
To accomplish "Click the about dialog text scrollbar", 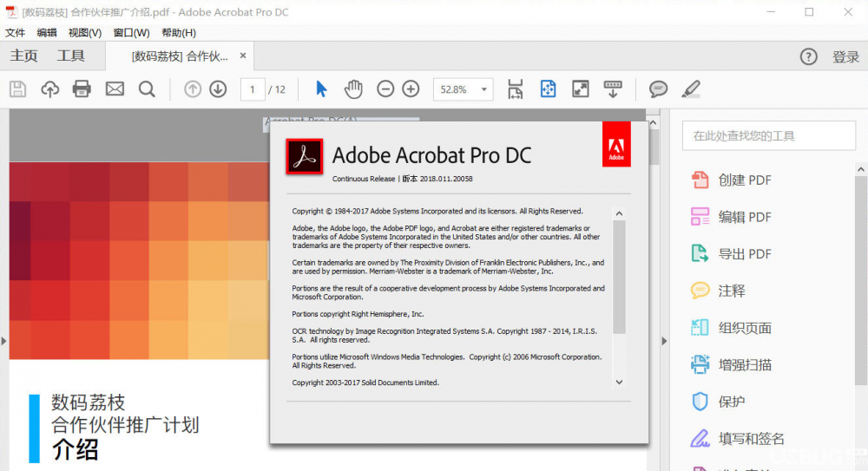I will pyautogui.click(x=619, y=277).
